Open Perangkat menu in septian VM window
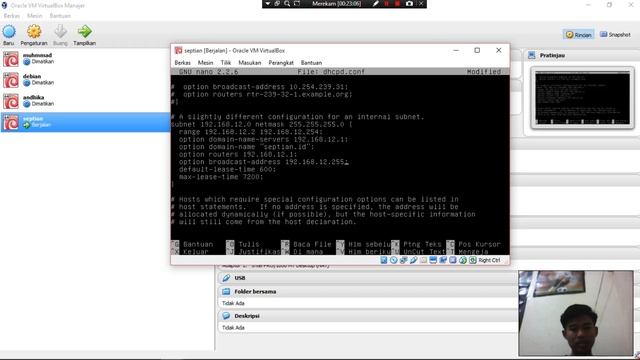Screen dimensions: 640x360 click(x=281, y=62)
